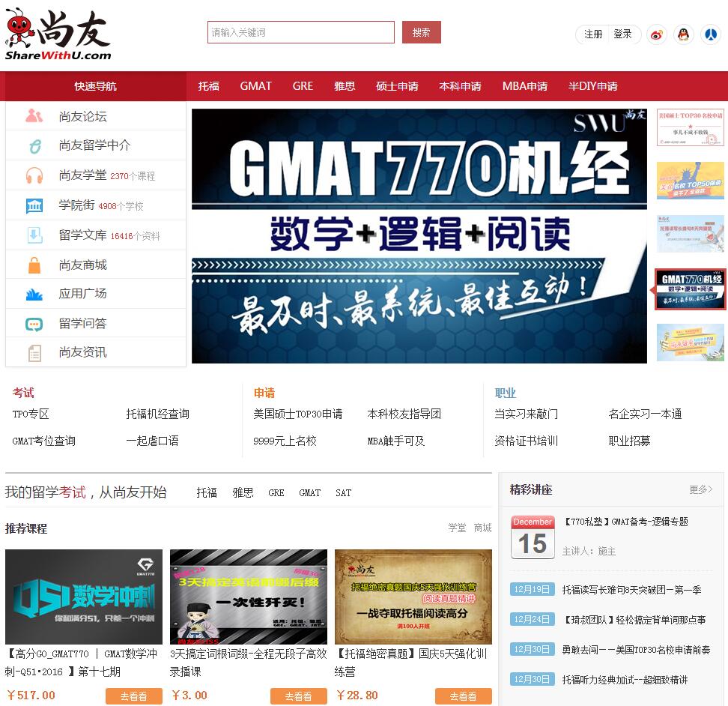The height and width of the screenshot is (706, 728).
Task: Open 硕士申请 navigation item
Action: pos(397,86)
